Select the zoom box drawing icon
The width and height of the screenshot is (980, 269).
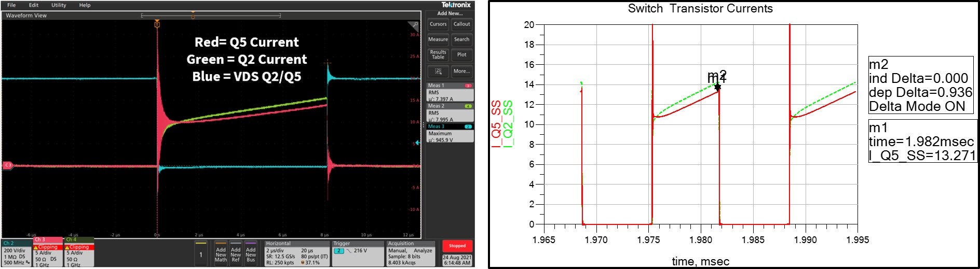click(x=438, y=71)
